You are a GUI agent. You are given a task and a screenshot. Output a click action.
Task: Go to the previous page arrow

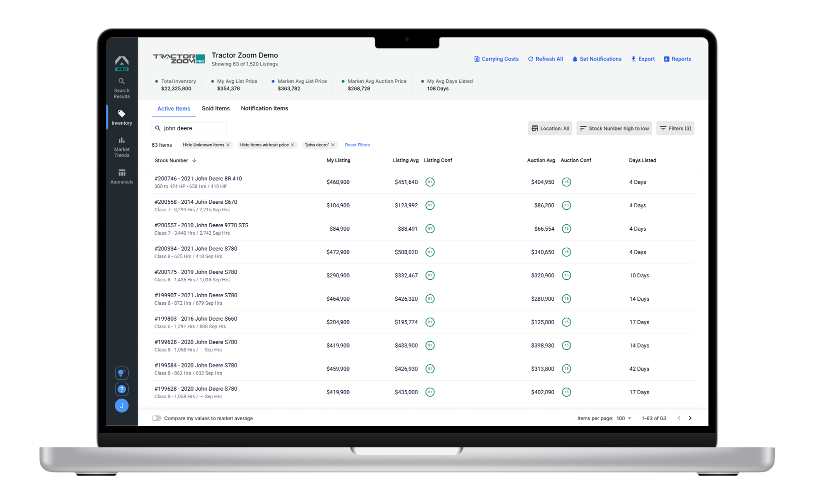pyautogui.click(x=678, y=418)
